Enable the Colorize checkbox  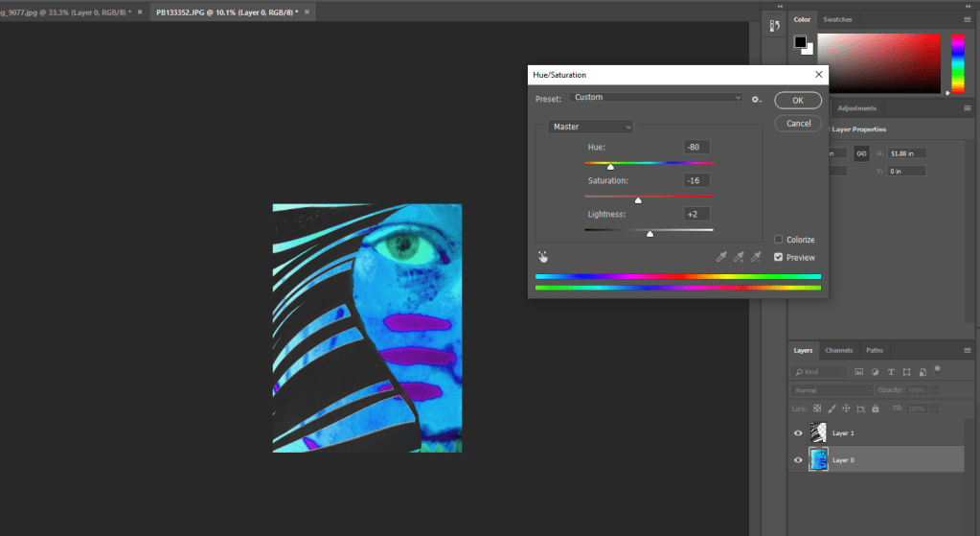779,240
